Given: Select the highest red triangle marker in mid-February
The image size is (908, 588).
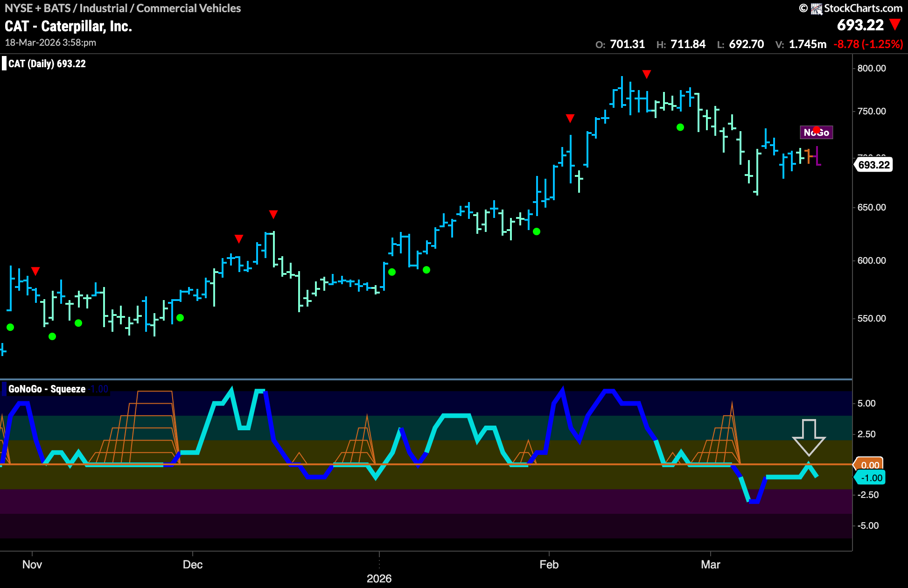Looking at the screenshot, I should (x=646, y=74).
